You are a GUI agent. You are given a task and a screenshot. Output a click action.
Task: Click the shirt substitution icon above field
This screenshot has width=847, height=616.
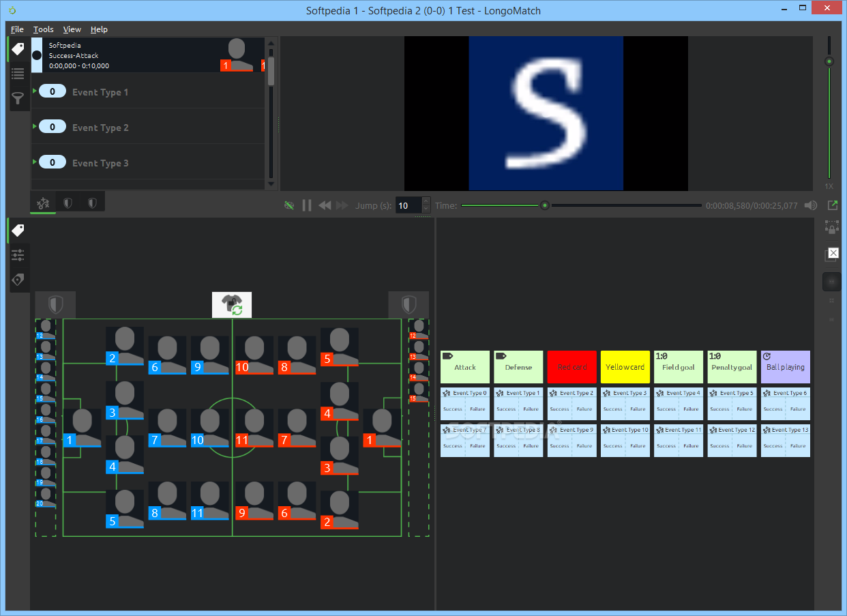pyautogui.click(x=232, y=304)
